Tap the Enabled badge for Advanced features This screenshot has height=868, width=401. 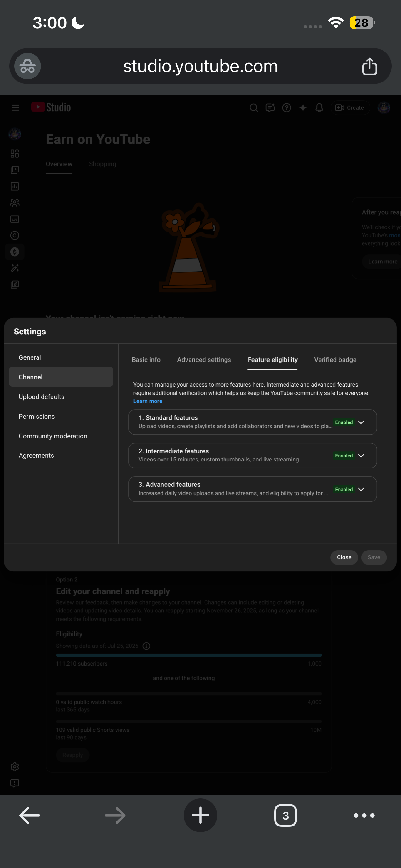344,489
